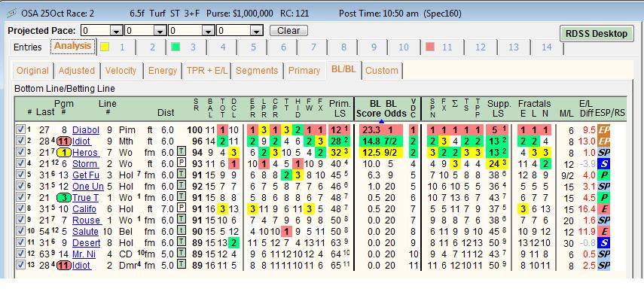This screenshot has width=644, height=301.
Task: Open the Diabol horse link
Action: (x=86, y=130)
